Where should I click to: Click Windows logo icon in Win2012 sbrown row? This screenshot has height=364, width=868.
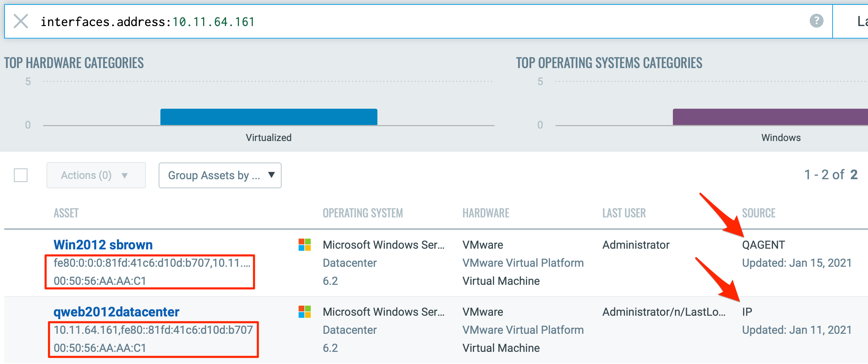pyautogui.click(x=304, y=245)
